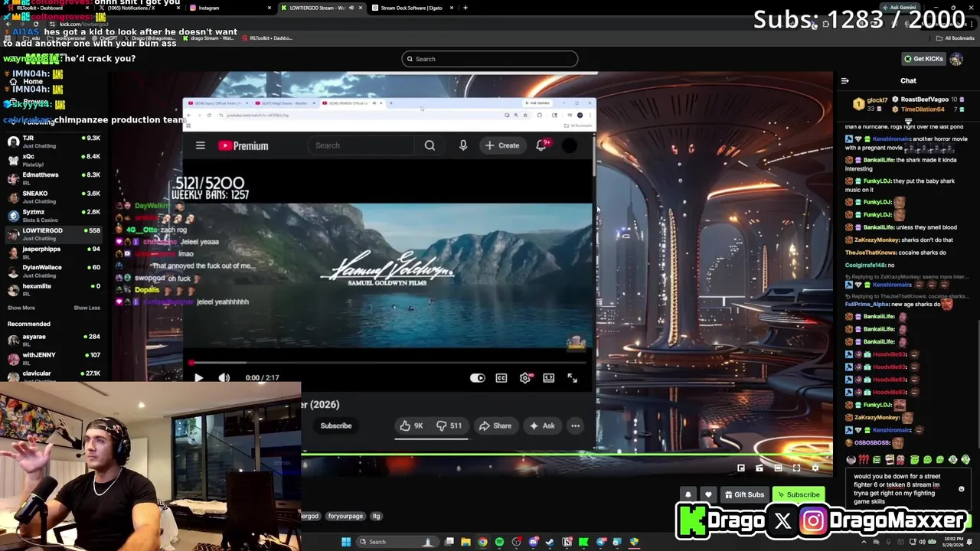Open SNEAKO channel in sidebar
Screen dimensions: 980x551
click(54, 197)
